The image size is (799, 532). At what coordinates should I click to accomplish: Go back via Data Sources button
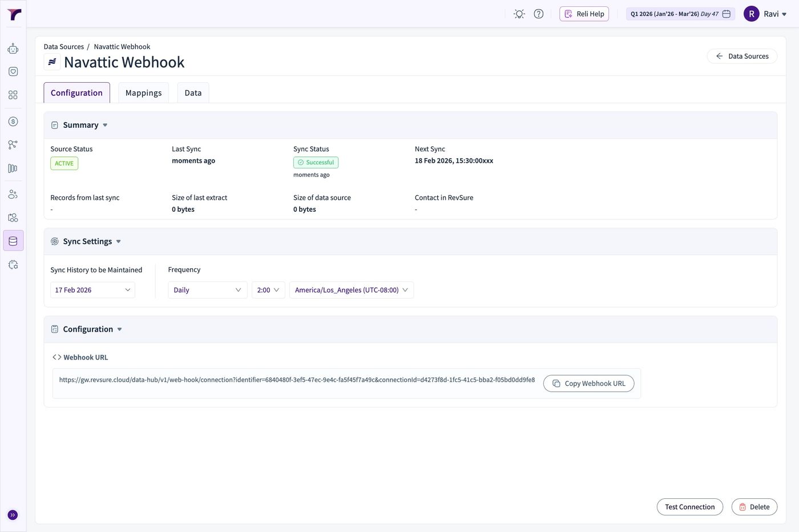[742, 56]
